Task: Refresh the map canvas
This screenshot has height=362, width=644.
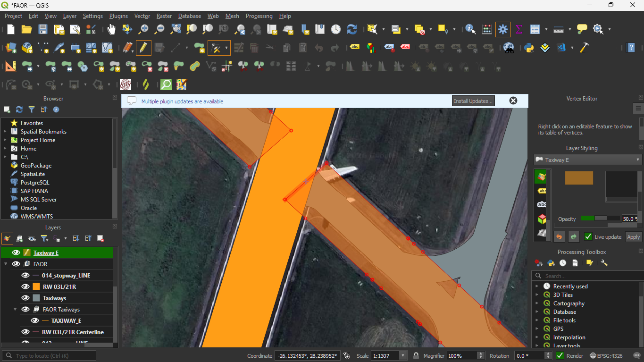Action: point(352,29)
